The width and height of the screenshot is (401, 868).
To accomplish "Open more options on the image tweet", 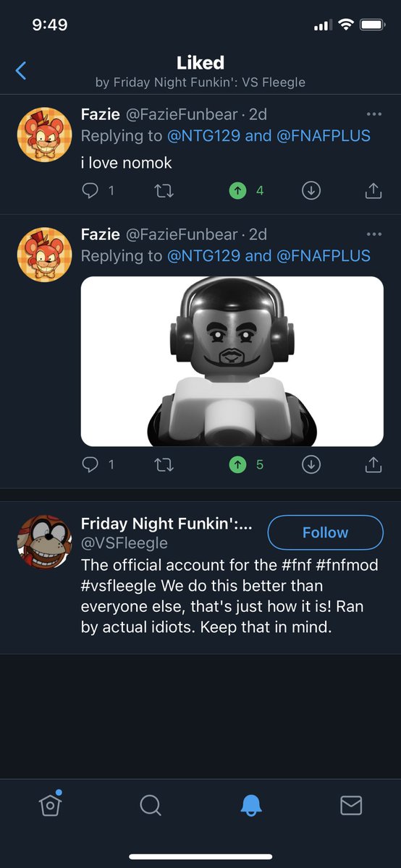I will click(x=373, y=234).
